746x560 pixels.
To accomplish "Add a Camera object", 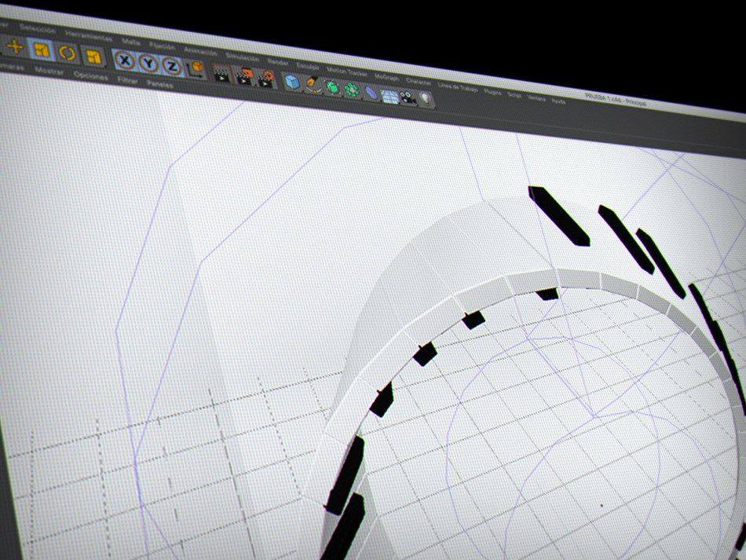I will [408, 97].
